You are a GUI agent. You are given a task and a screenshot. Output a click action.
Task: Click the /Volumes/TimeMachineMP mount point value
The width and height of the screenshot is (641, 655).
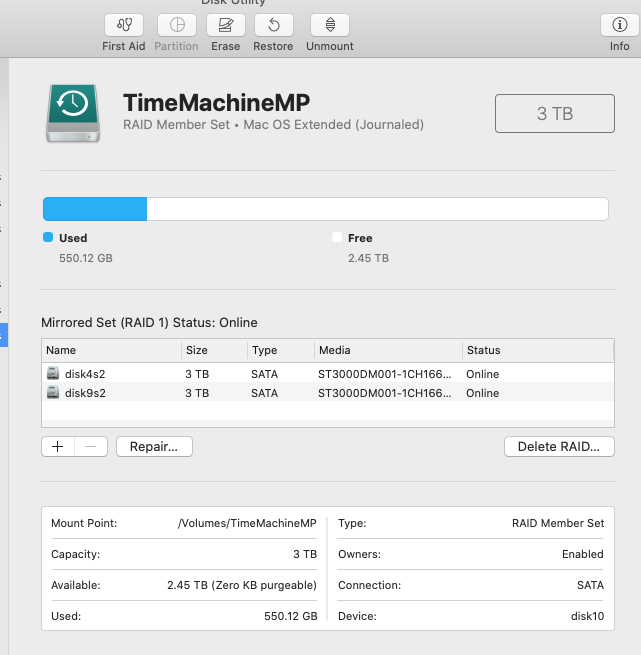pos(247,523)
